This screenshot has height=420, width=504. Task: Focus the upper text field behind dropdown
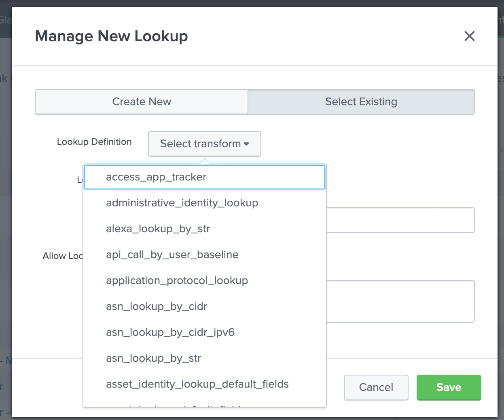[400, 220]
